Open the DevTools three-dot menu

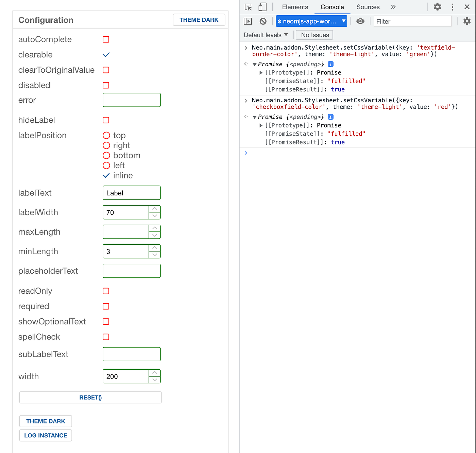452,7
